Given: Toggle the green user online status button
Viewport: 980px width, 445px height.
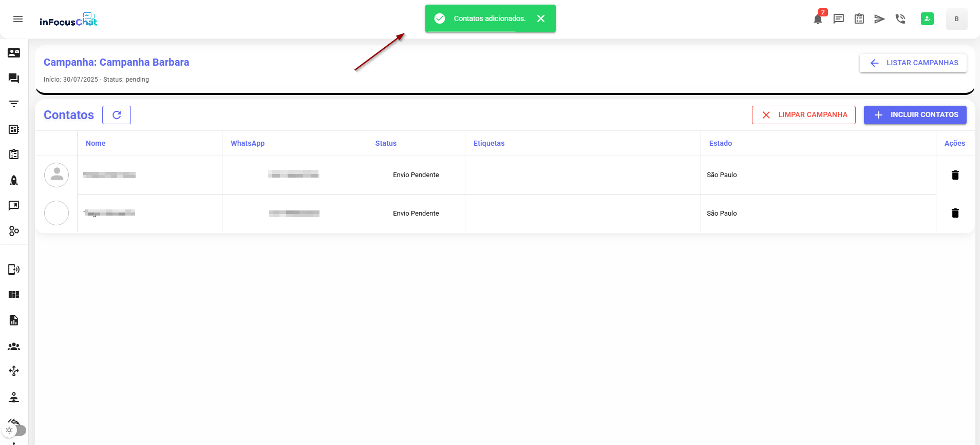Looking at the screenshot, I should (927, 19).
